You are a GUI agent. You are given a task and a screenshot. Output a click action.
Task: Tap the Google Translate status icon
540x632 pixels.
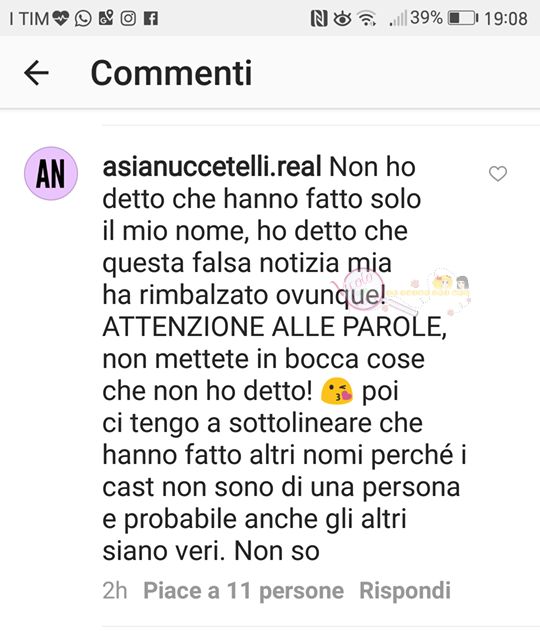106,18
